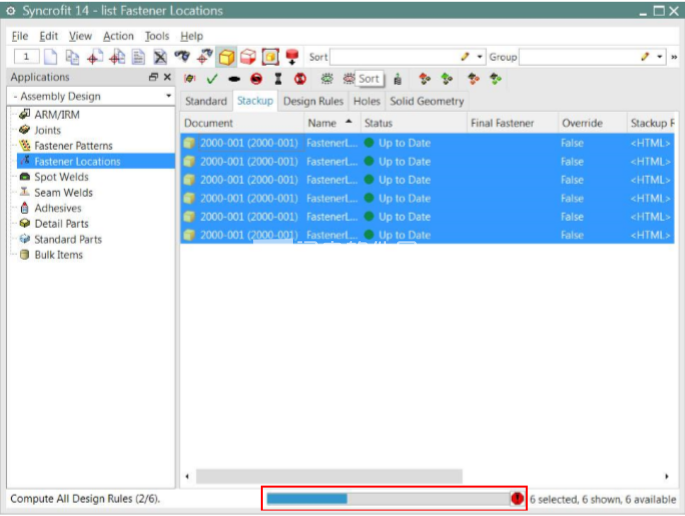Viewport: 685px width, 516px height.
Task: Click the crosshair with pencil icon
Action: click(204, 57)
